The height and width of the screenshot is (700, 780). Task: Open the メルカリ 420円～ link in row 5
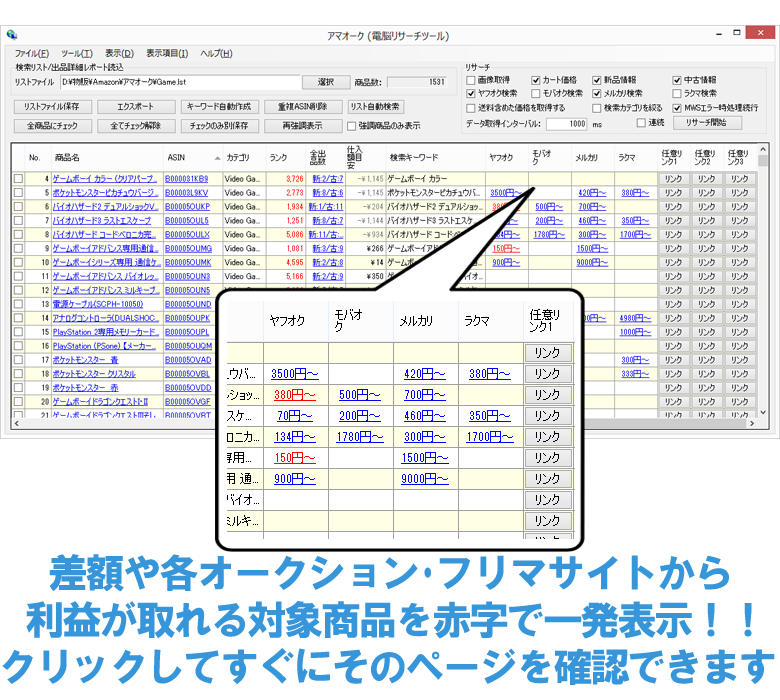592,193
